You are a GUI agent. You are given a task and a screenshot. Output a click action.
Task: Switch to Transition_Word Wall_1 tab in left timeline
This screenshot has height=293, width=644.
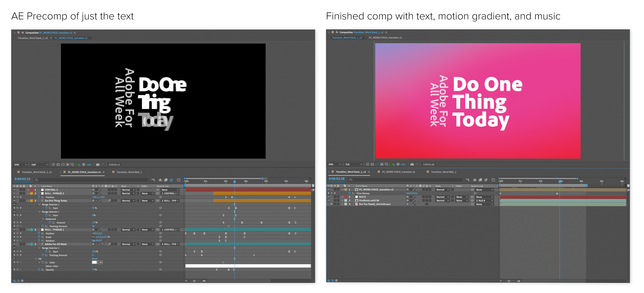pyautogui.click(x=129, y=172)
